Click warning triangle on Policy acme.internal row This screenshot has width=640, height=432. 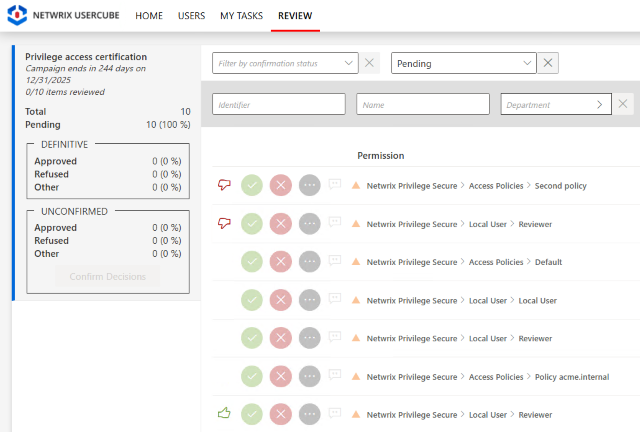pos(356,376)
